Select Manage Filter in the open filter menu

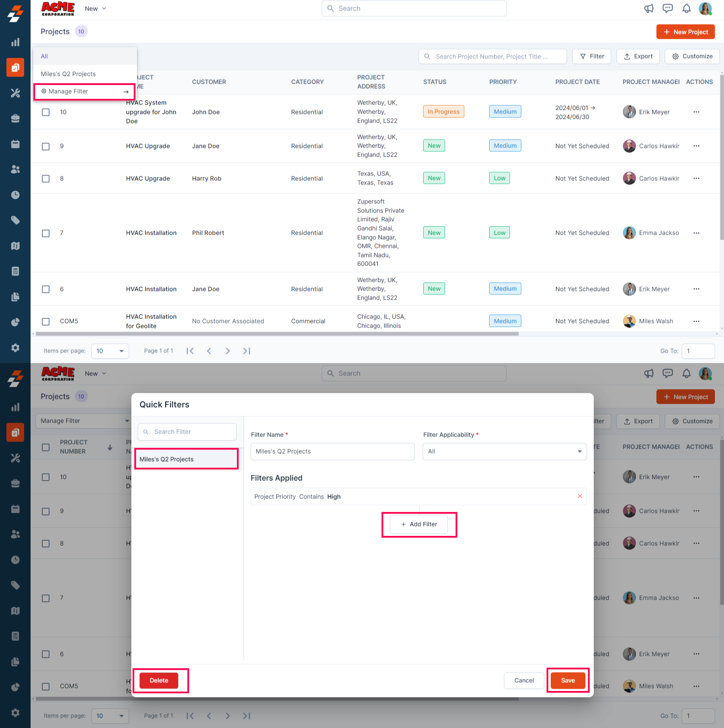coord(85,92)
